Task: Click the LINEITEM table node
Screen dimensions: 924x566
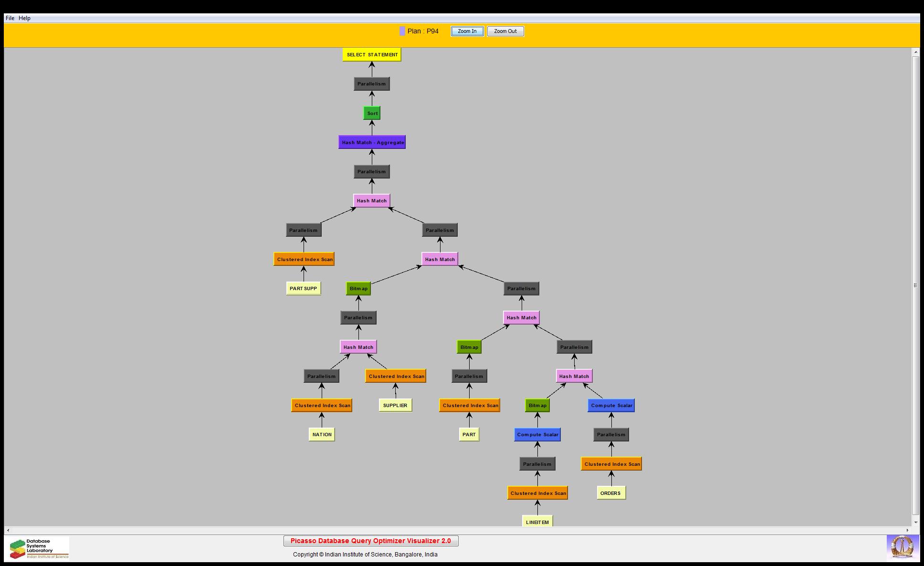Action: [x=537, y=522]
